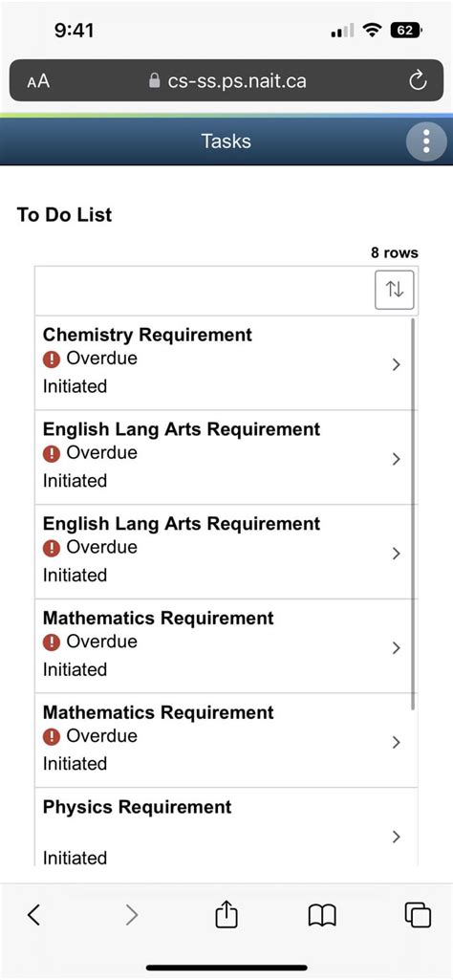This screenshot has width=453, height=980.
Task: Tap the To Do List heading
Action: 64,215
